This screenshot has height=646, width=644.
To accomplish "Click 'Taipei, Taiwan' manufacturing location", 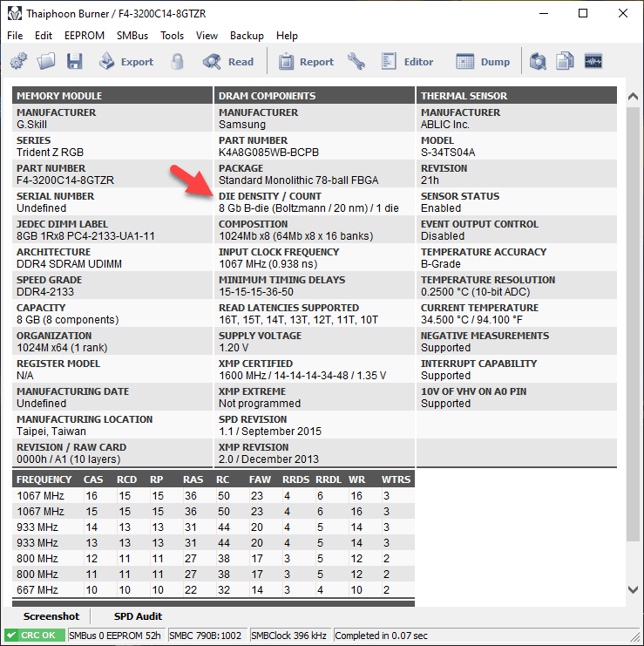I will coord(51,432).
